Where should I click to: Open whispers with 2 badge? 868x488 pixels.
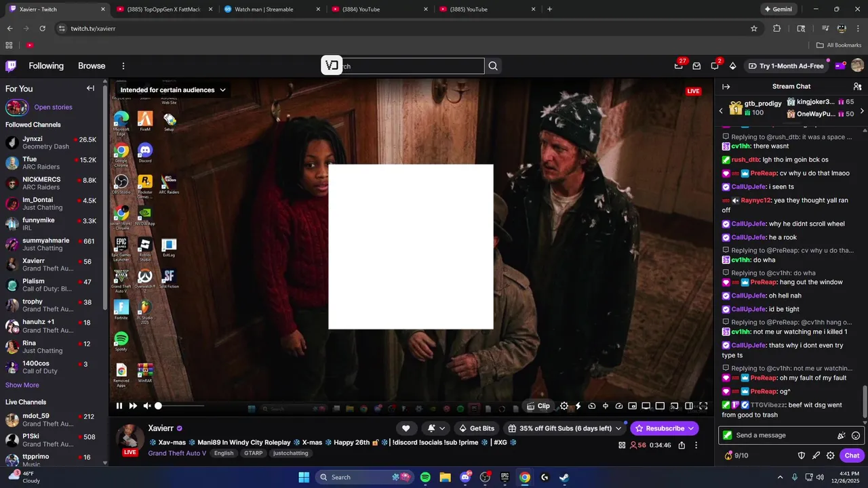click(x=715, y=66)
